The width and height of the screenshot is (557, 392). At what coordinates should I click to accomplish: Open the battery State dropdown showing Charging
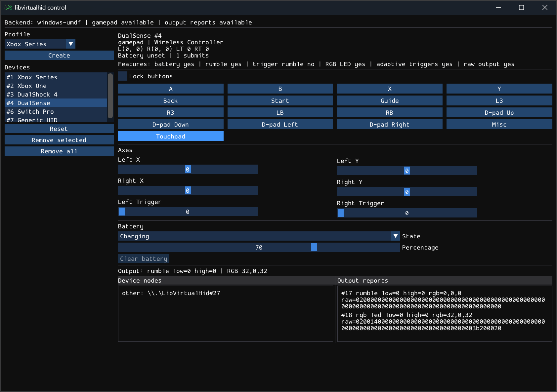coord(259,236)
